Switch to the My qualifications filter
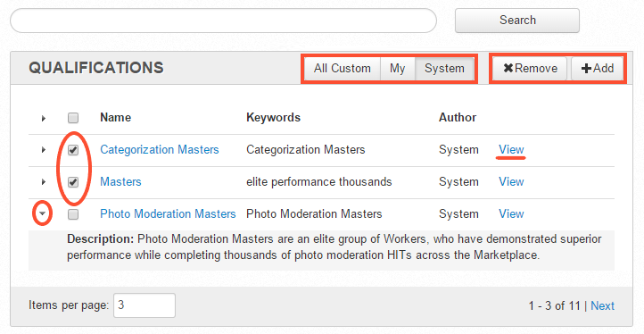The height and width of the screenshot is (334, 644). [397, 68]
